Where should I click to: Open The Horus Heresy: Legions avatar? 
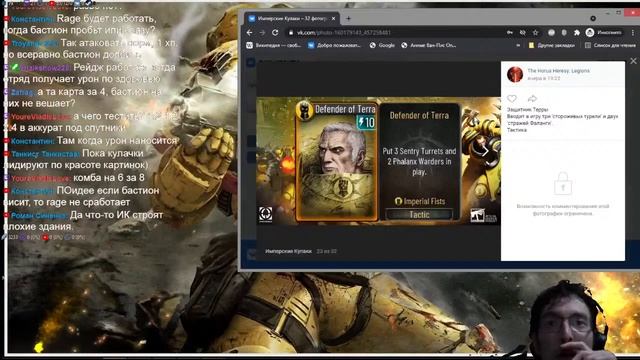(515, 74)
